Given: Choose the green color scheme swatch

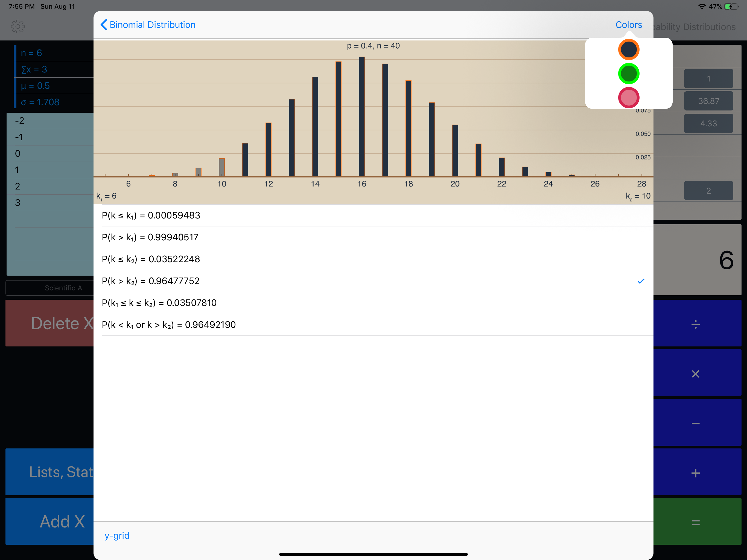Looking at the screenshot, I should tap(628, 74).
